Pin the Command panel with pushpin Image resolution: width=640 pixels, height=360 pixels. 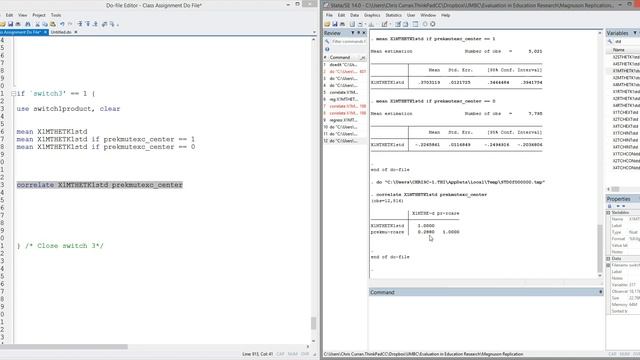coord(600,292)
